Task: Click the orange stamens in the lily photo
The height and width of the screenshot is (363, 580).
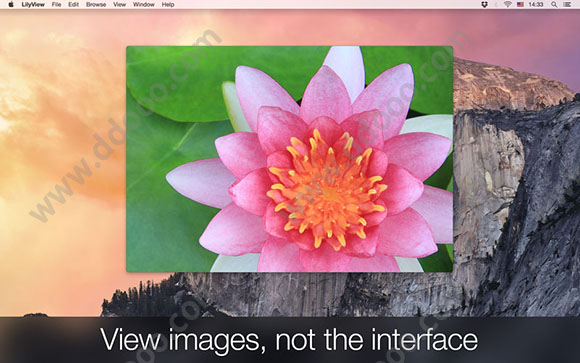Action: pos(328,188)
